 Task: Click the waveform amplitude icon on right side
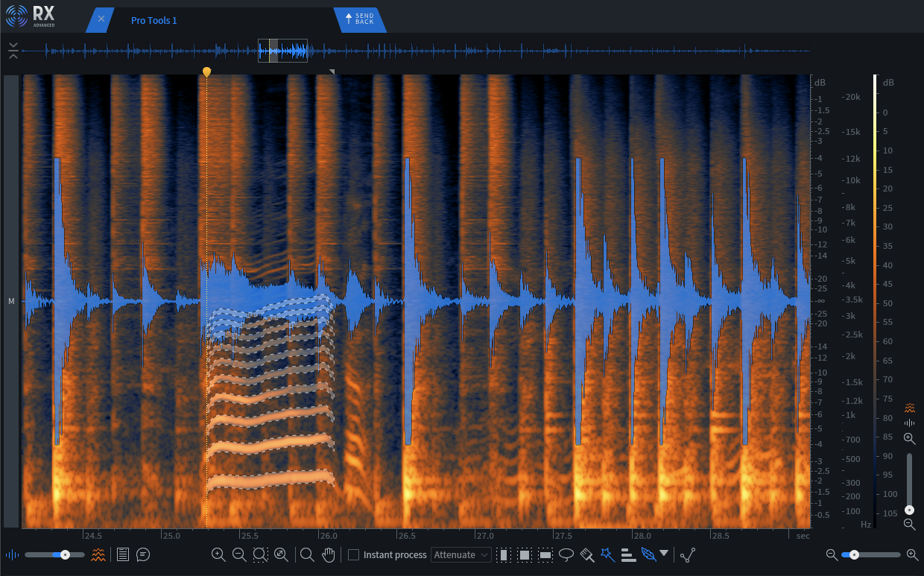tap(909, 422)
